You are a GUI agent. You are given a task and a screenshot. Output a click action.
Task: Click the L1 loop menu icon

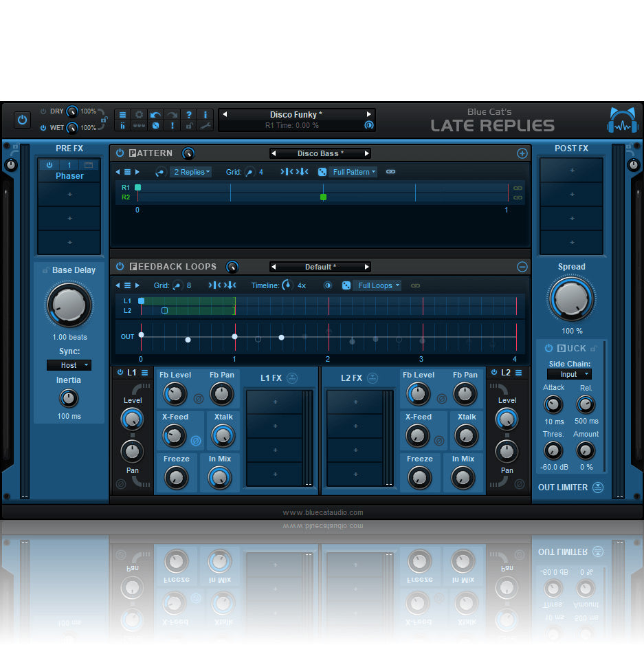tap(144, 373)
